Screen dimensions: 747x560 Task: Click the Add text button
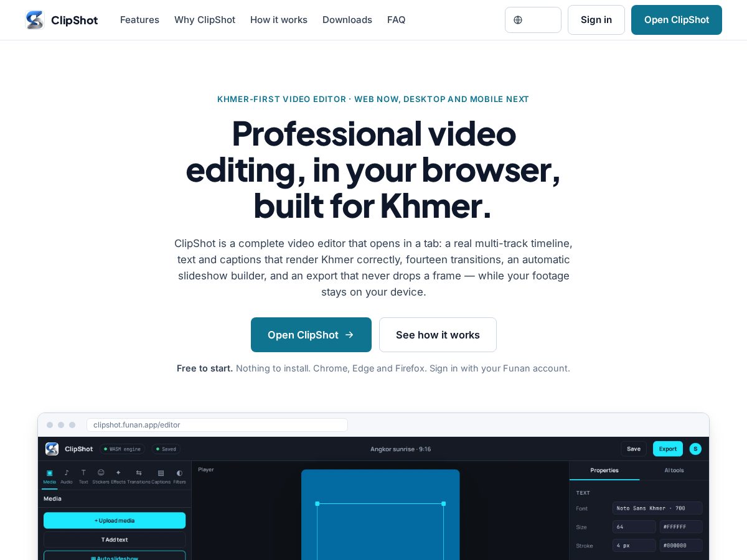click(115, 539)
